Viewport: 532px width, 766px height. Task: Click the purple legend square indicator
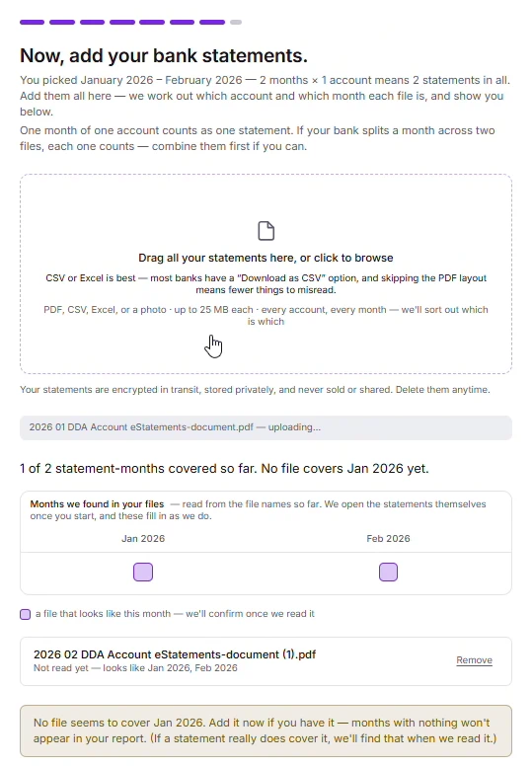pyautogui.click(x=26, y=614)
